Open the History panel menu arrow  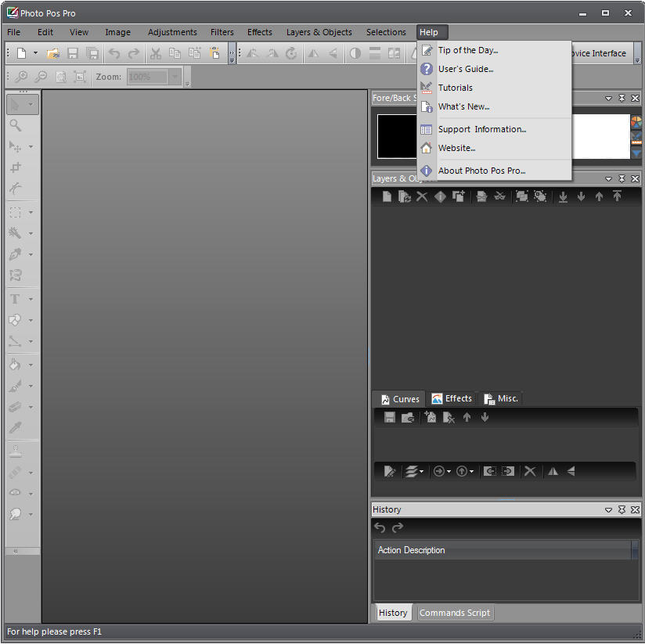[608, 509]
